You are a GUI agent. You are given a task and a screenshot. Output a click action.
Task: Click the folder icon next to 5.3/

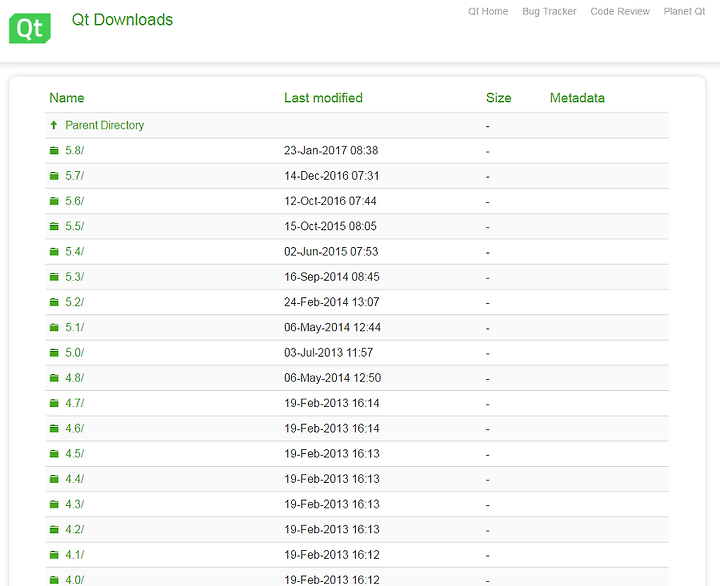tap(54, 276)
